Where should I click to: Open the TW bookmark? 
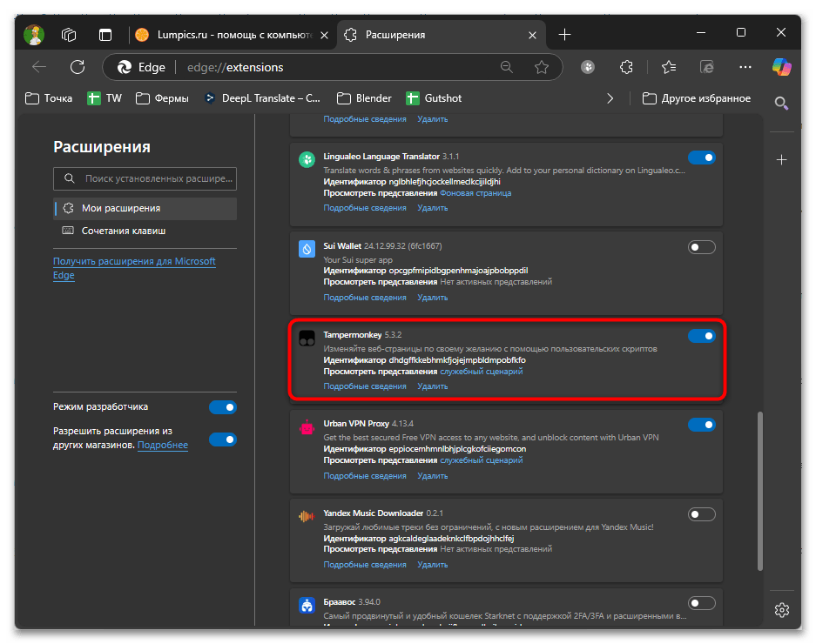tap(105, 98)
